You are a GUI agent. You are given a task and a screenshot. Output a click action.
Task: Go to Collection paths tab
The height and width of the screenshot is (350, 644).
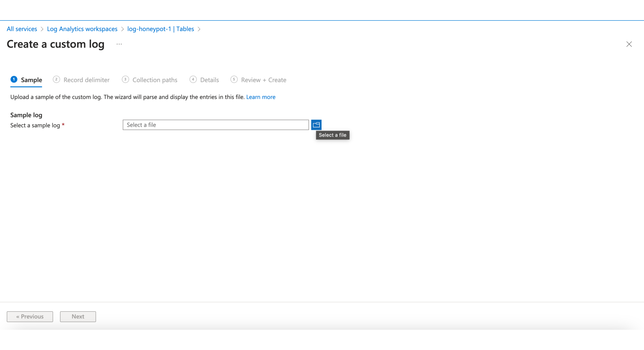[155, 80]
